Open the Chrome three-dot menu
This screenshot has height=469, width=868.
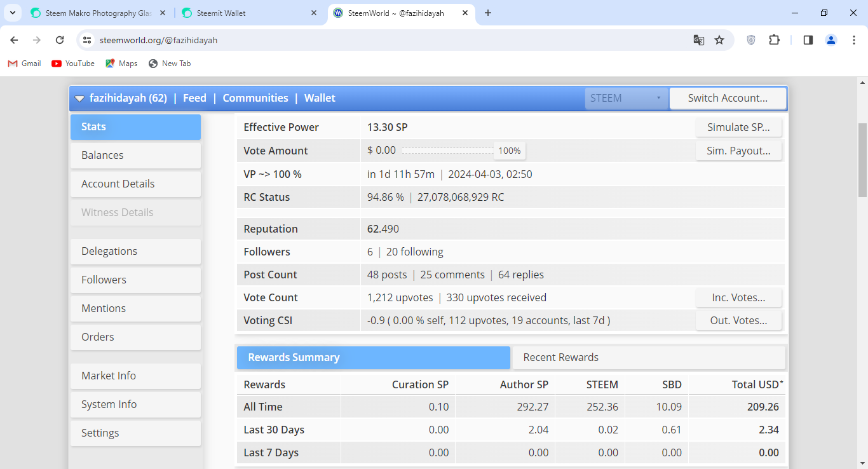pos(854,40)
